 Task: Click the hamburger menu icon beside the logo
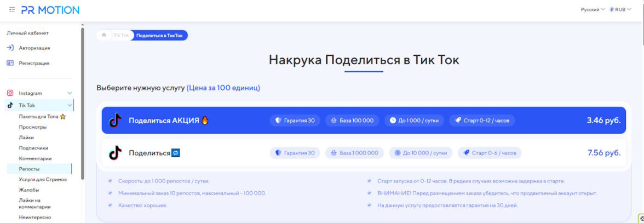click(12, 10)
